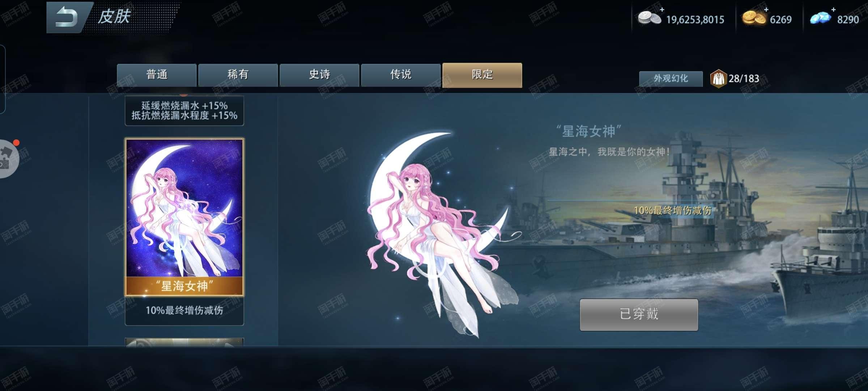Click the 已穿戴 button

639,314
